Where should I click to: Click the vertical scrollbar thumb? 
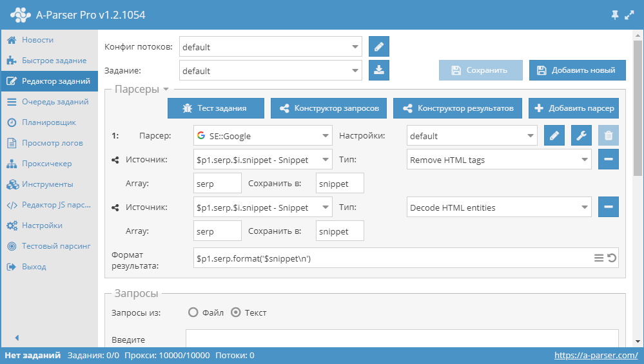pos(638,108)
